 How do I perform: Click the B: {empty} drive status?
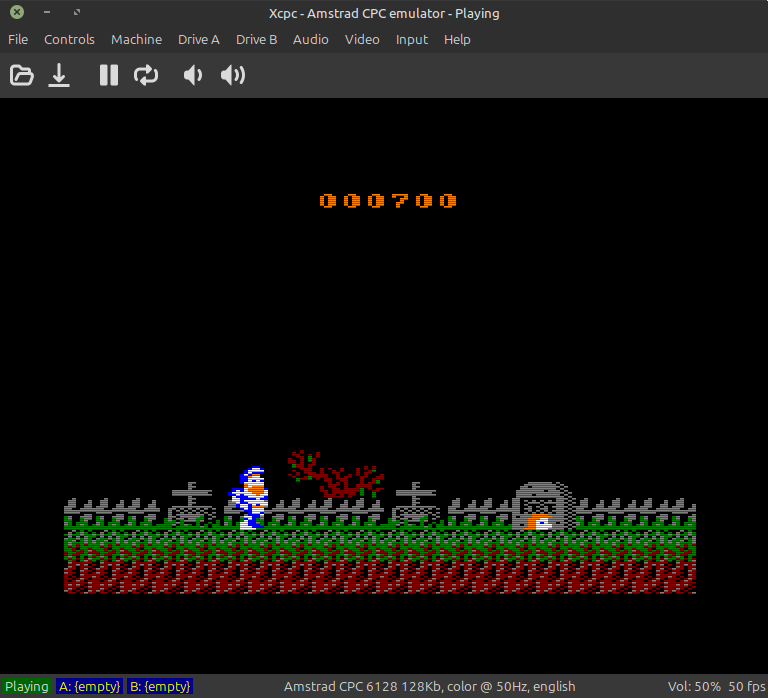[160, 686]
